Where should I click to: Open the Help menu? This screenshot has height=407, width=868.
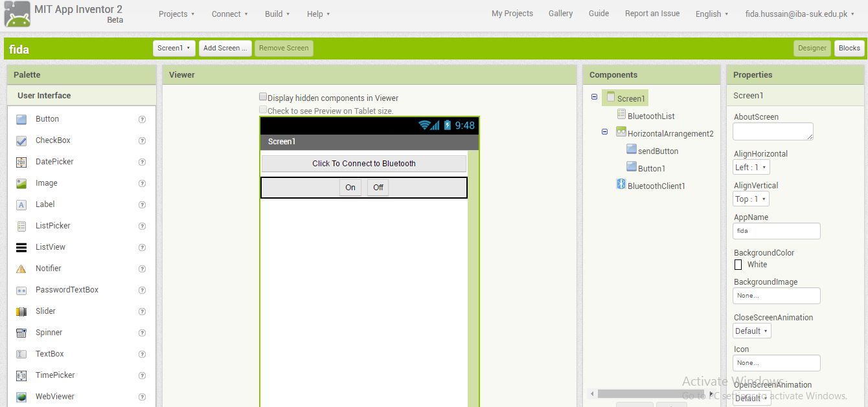[x=319, y=14]
